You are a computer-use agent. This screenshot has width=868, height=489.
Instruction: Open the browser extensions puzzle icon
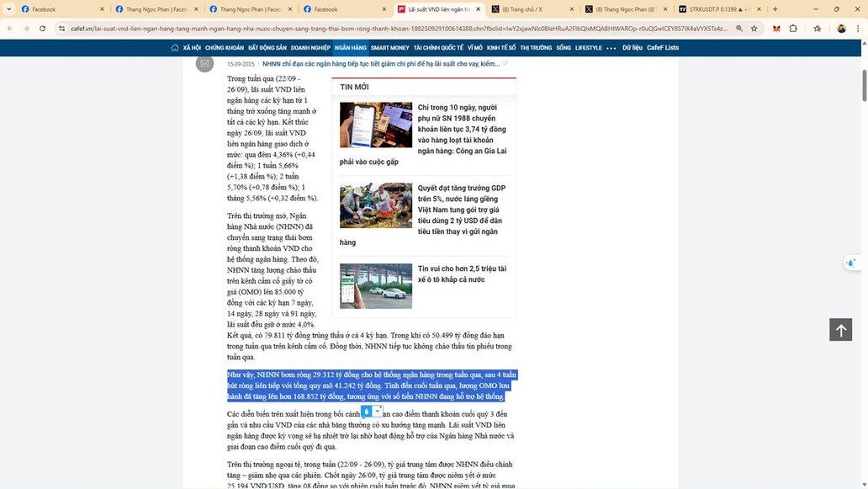tap(793, 29)
